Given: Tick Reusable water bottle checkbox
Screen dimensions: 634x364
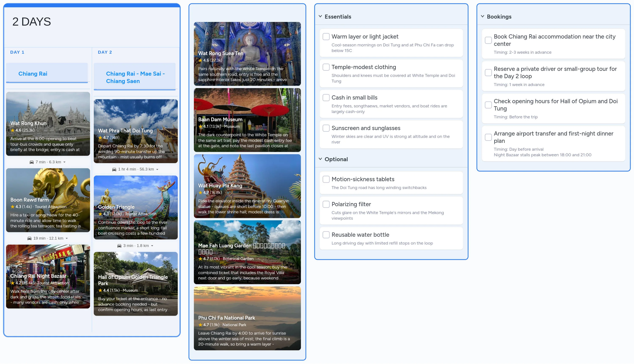Looking at the screenshot, I should coord(326,235).
